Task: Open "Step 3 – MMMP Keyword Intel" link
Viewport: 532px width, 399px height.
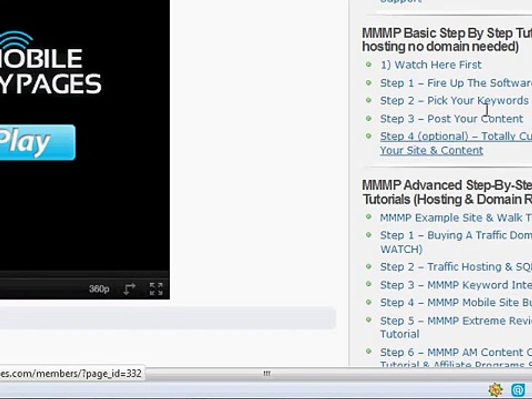Action: (456, 285)
